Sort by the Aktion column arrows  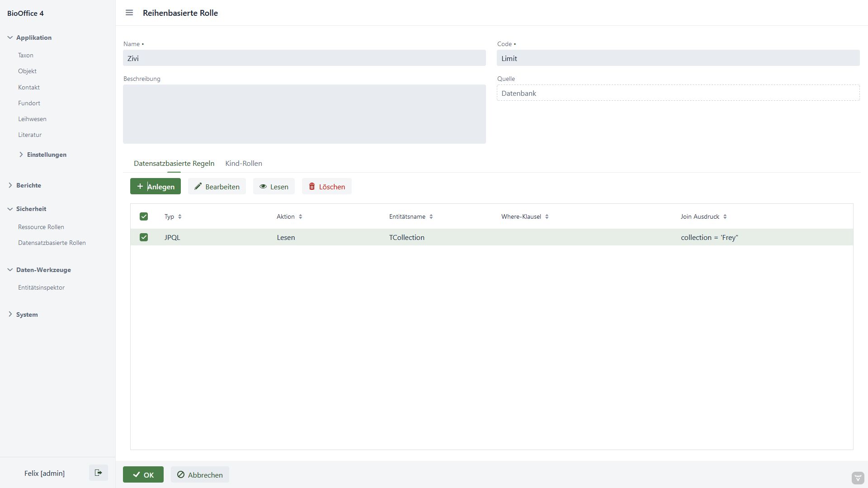301,217
